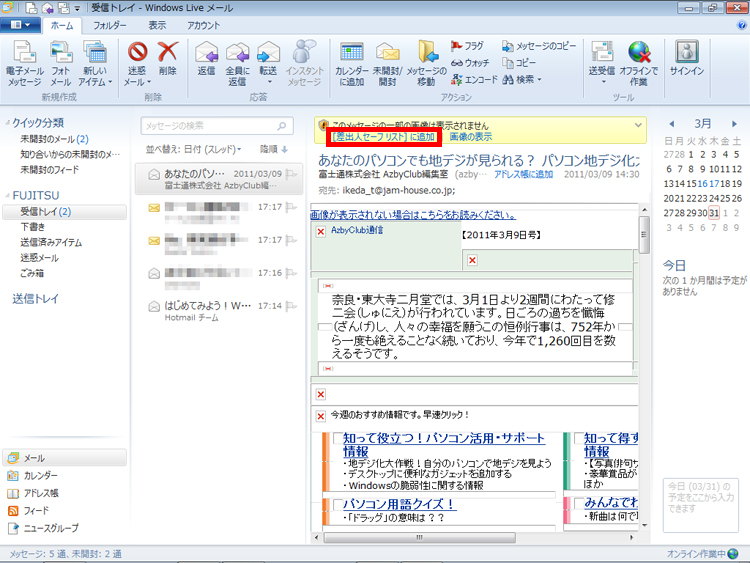750x563 pixels.
Task: Toggle flag on the 2011/03/09 message
Action: 291,174
